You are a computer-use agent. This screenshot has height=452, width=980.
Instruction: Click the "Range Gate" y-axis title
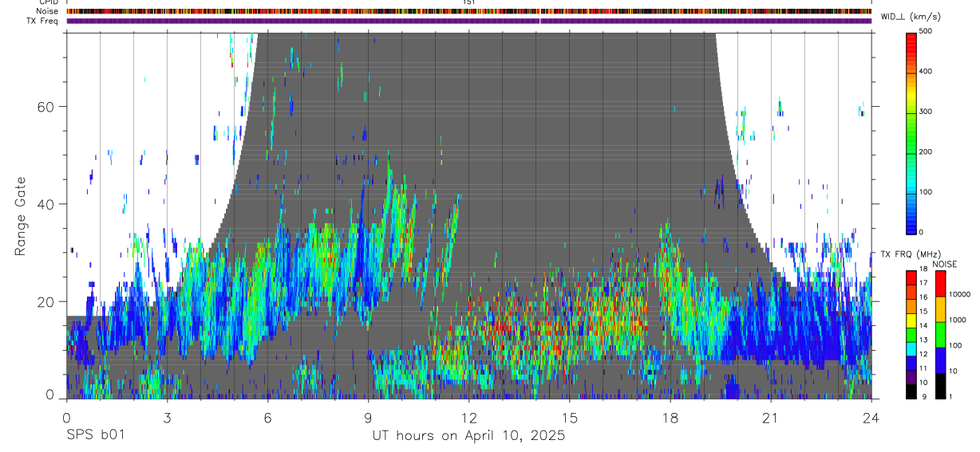[x=22, y=216]
